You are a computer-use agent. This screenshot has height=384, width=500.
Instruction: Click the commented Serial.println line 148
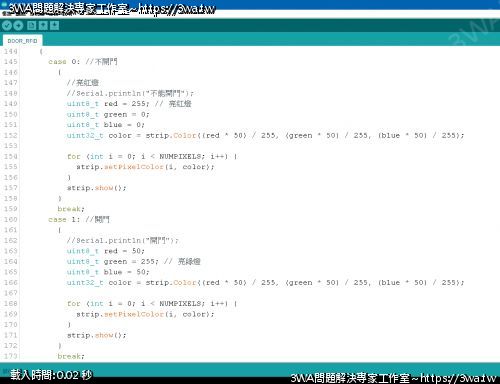tap(130, 93)
